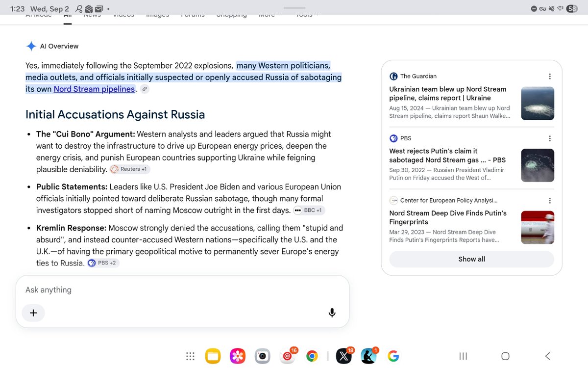The image size is (588, 368).
Task: Click Aug 15, 2024 date snippet
Action: [x=406, y=108]
